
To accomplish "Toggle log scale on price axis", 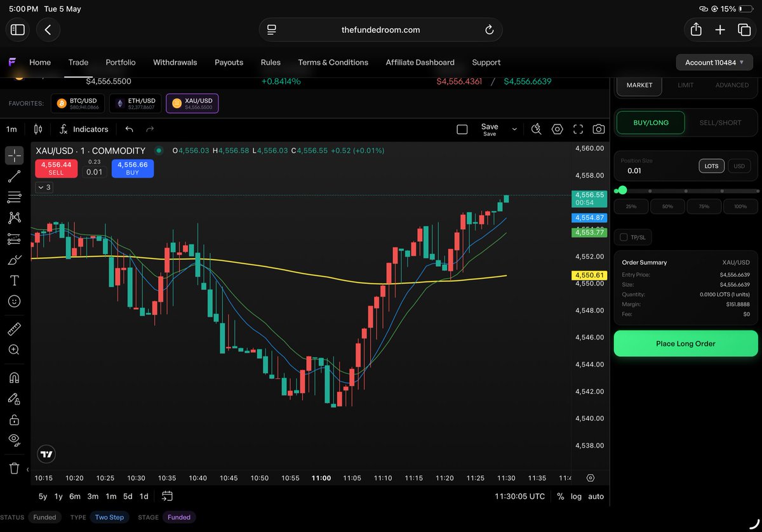I will click(x=576, y=496).
